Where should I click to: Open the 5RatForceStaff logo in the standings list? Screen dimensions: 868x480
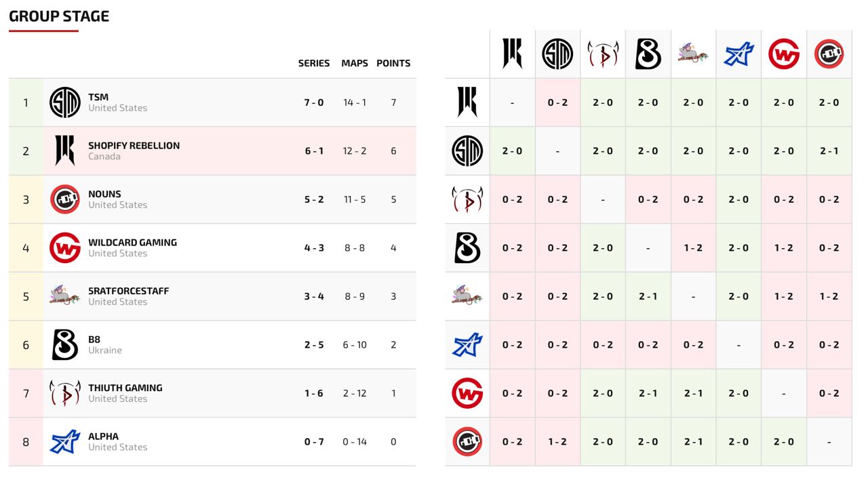[x=65, y=296]
